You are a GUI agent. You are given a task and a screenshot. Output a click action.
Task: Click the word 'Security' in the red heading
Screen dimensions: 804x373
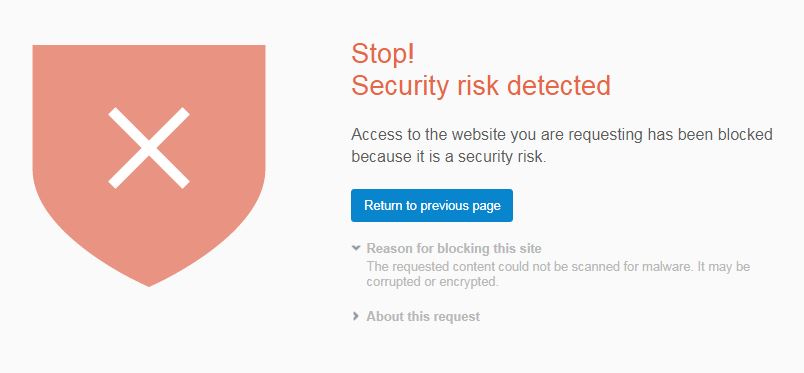(x=400, y=86)
